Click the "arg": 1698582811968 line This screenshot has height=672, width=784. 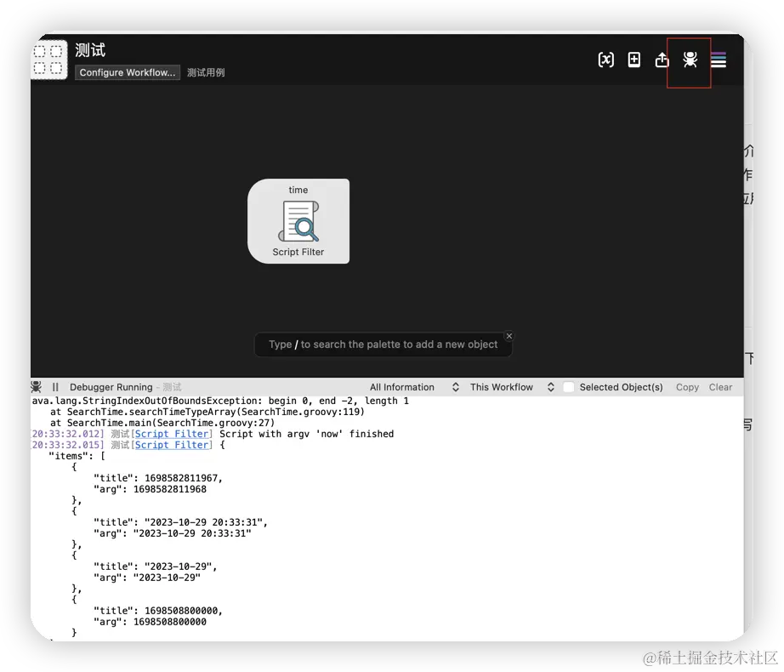pos(150,489)
